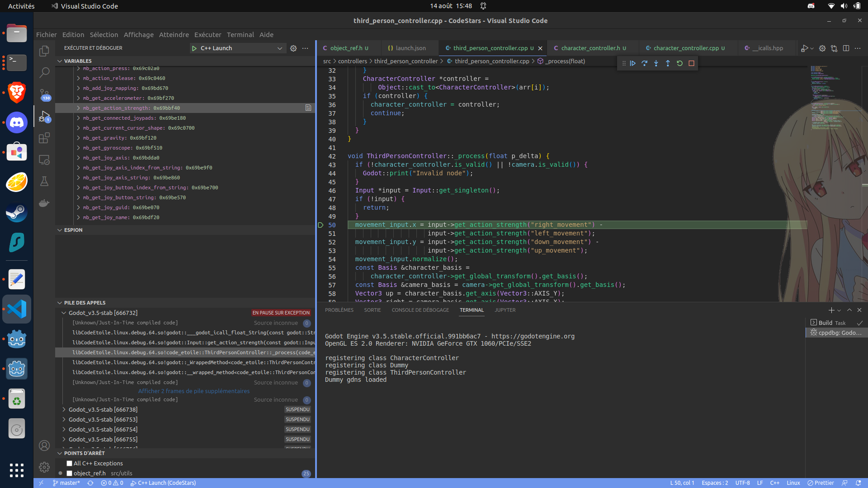Click Afficher 2 frames de pile supplémentaires
The height and width of the screenshot is (488, 868).
click(193, 391)
